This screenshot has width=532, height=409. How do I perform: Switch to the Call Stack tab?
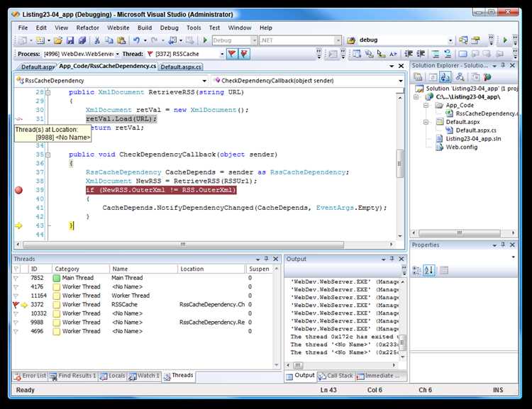(336, 376)
